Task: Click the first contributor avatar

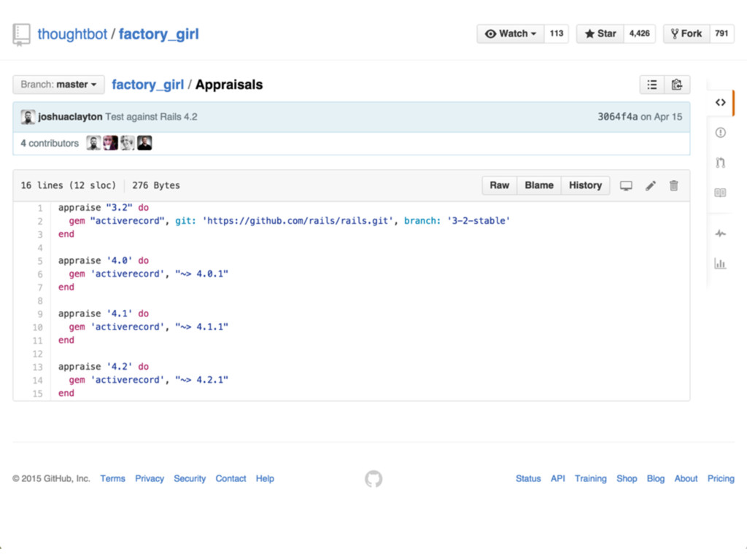Action: click(93, 143)
